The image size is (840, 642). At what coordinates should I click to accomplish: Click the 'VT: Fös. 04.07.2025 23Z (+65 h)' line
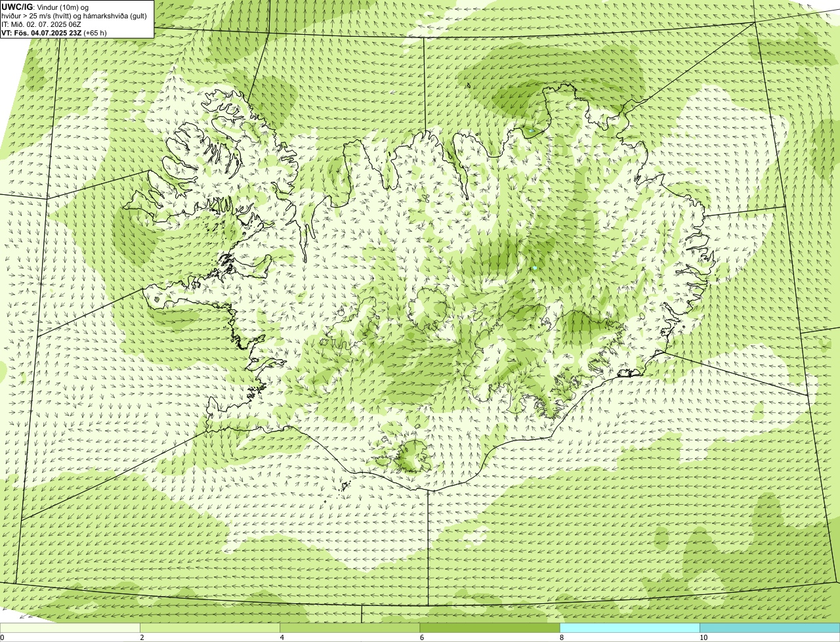click(54, 33)
